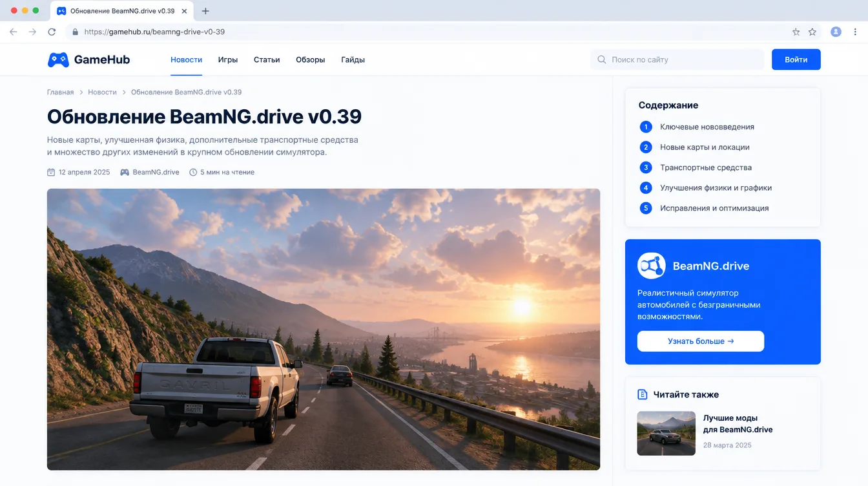Open the Гайды section
Viewport: 868px width, 486px height.
353,59
